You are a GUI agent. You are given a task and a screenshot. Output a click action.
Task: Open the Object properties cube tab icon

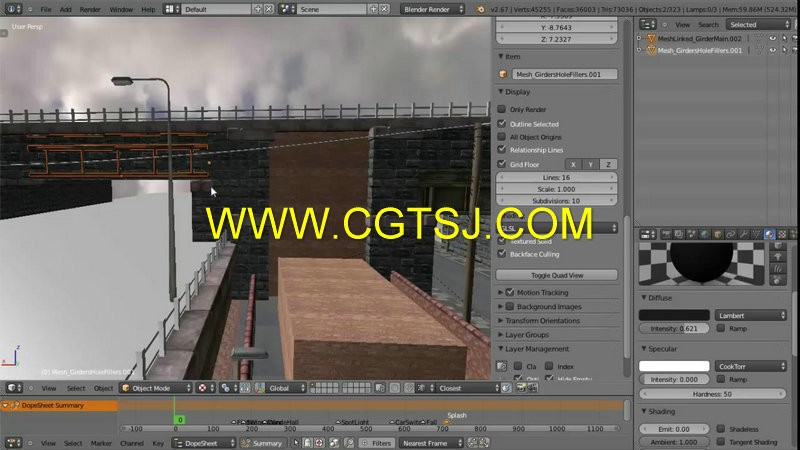(x=717, y=234)
